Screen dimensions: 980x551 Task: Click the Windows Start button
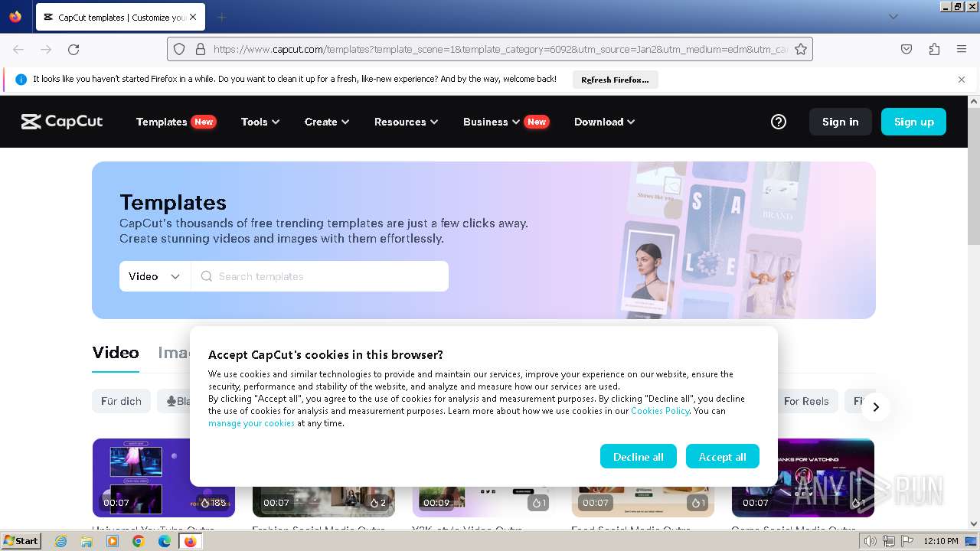coord(21,541)
